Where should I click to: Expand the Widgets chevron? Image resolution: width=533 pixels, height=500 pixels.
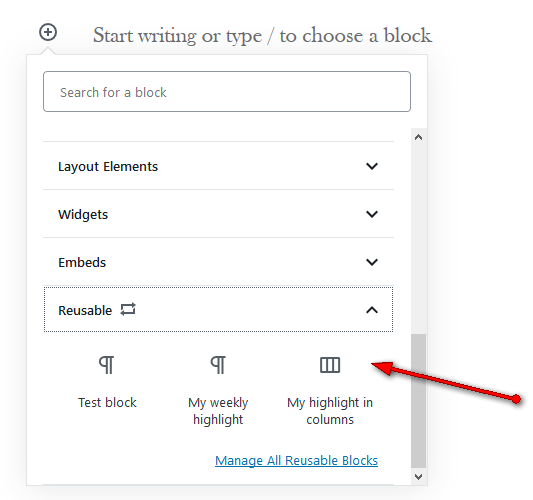click(372, 214)
